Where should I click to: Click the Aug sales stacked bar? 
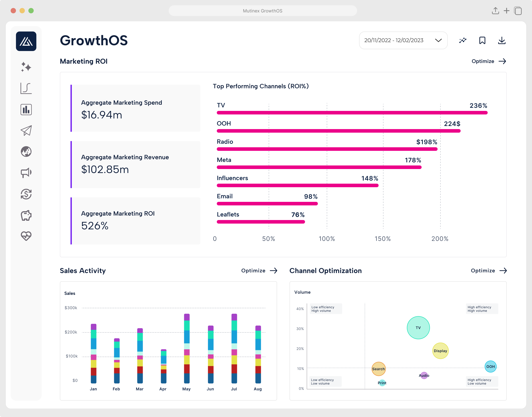(258, 354)
